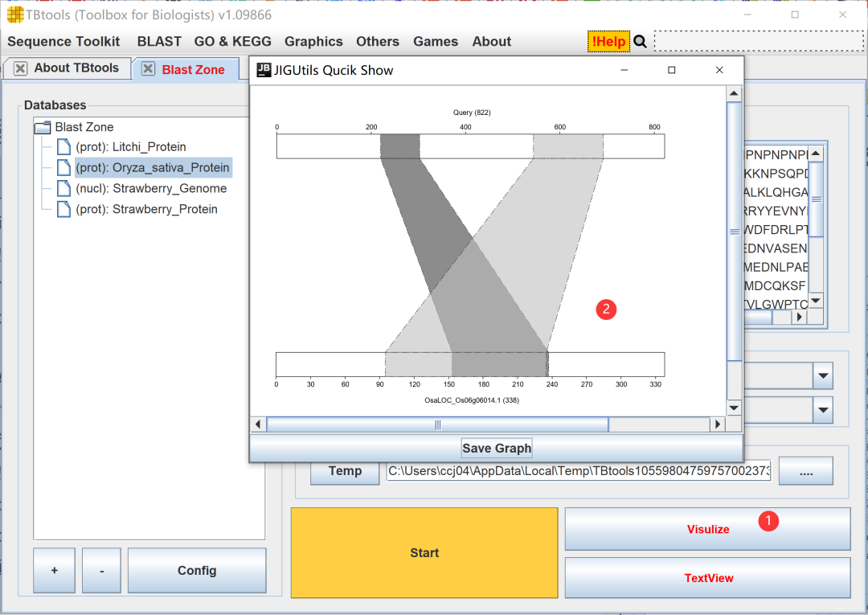Select Strawberry_Genome database entry
The height and width of the screenshot is (615, 868).
[151, 189]
